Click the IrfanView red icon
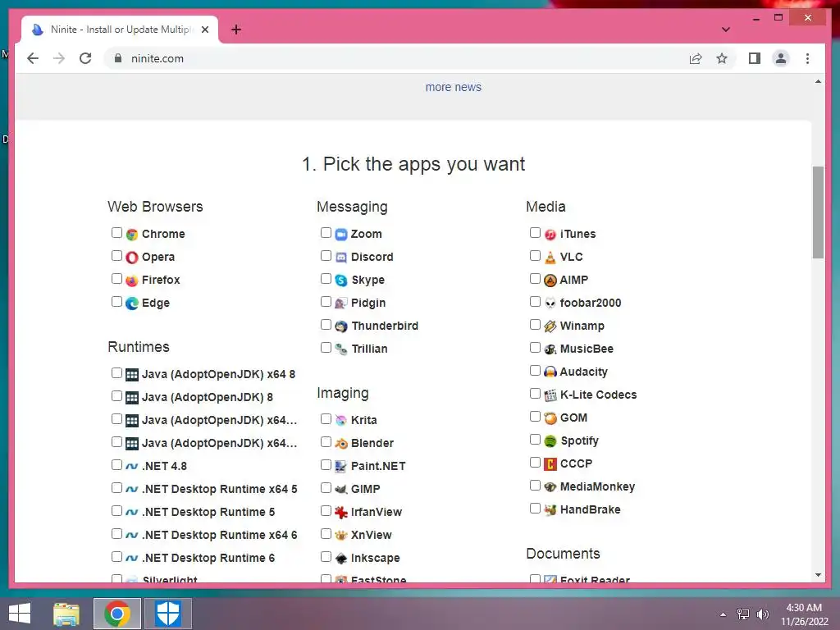 [x=341, y=512]
